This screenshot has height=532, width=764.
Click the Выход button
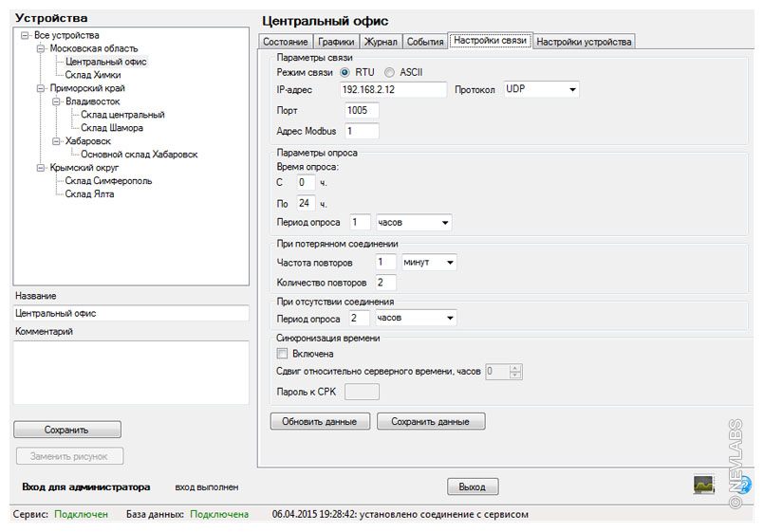click(472, 486)
